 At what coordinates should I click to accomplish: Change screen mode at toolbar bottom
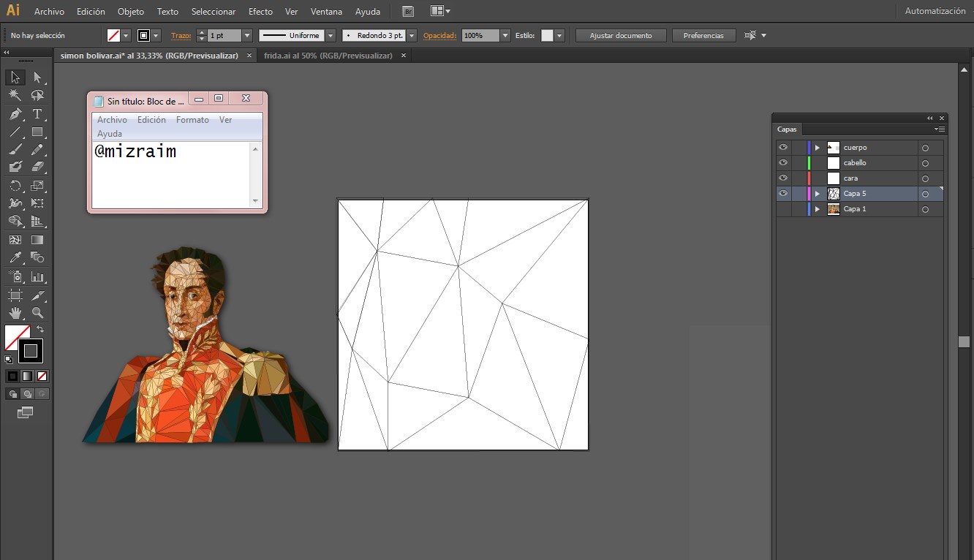[26, 413]
